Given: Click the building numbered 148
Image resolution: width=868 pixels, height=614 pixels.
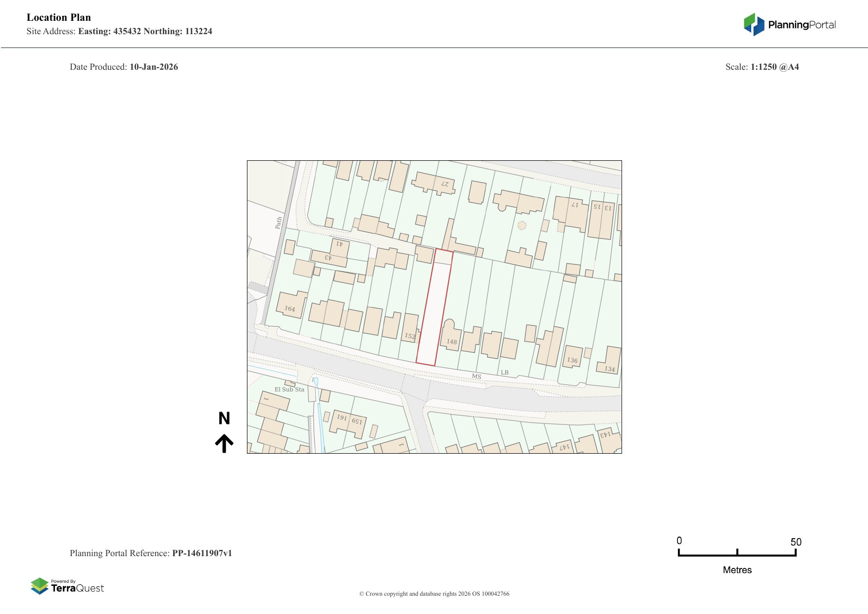Looking at the screenshot, I should 451,338.
